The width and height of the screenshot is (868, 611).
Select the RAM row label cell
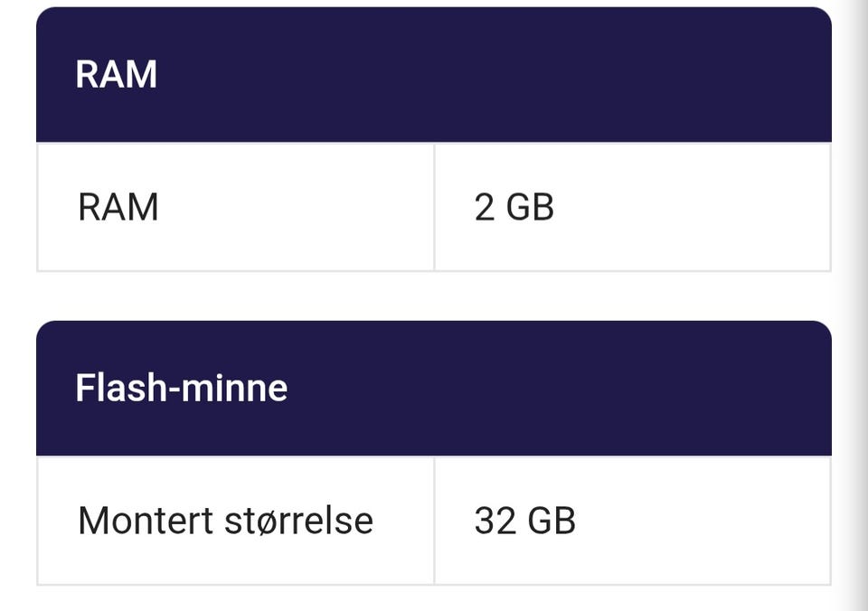[x=118, y=208]
